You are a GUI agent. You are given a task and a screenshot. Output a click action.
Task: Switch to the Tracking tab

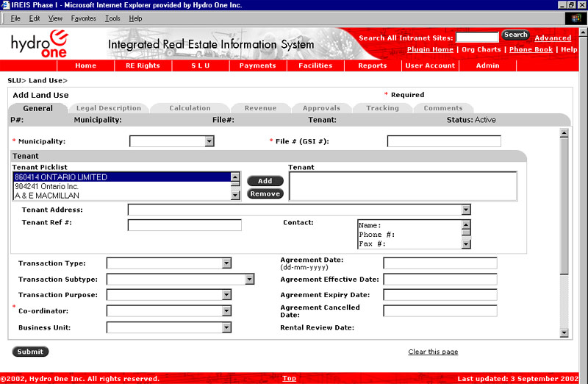pos(382,108)
